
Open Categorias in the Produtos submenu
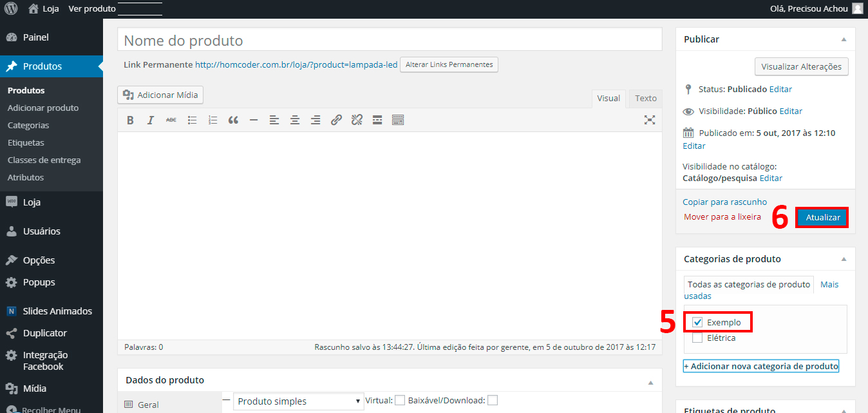pyautogui.click(x=28, y=125)
